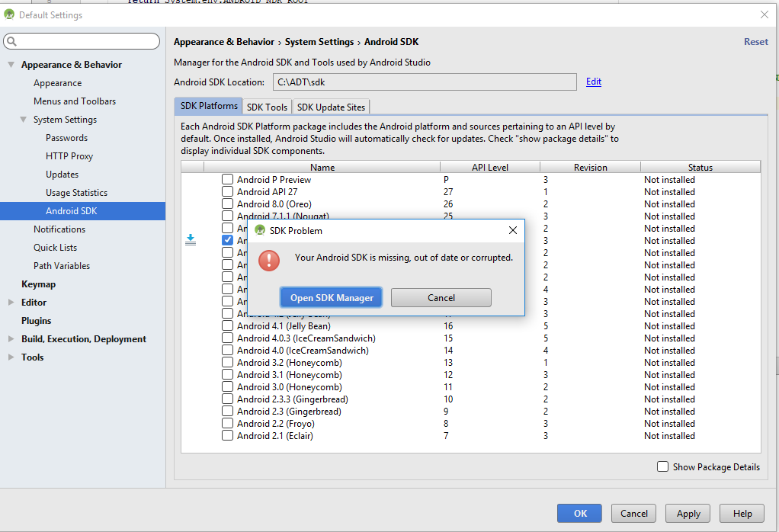Click the red error icon in SDK Problem dialog
This screenshot has width=779, height=532.
tap(268, 261)
